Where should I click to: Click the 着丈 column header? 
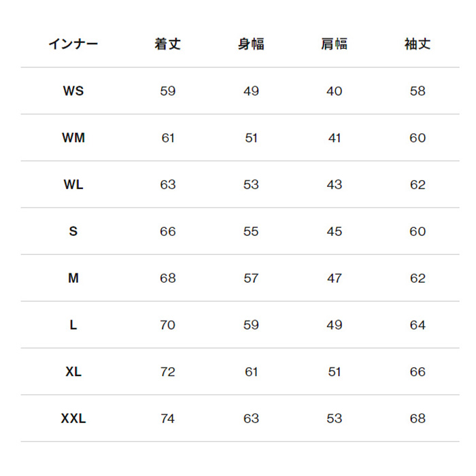168,44
